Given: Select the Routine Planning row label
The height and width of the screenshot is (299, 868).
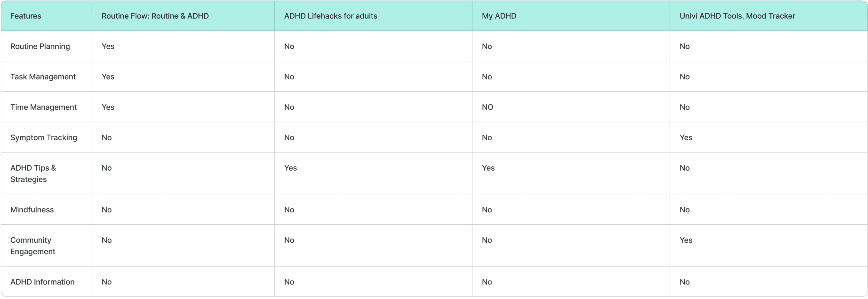Looking at the screenshot, I should click(x=40, y=46).
